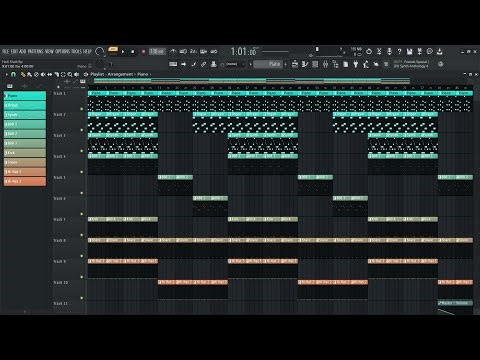Select the delete tool in playlist toolbar
The image size is (480, 360).
coord(36,74)
